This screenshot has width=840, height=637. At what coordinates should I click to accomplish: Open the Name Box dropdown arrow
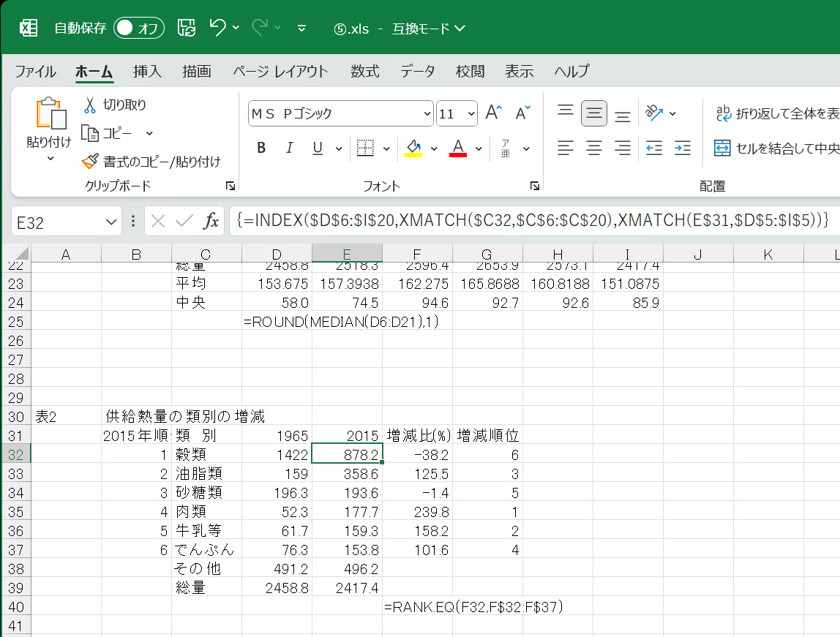click(111, 222)
